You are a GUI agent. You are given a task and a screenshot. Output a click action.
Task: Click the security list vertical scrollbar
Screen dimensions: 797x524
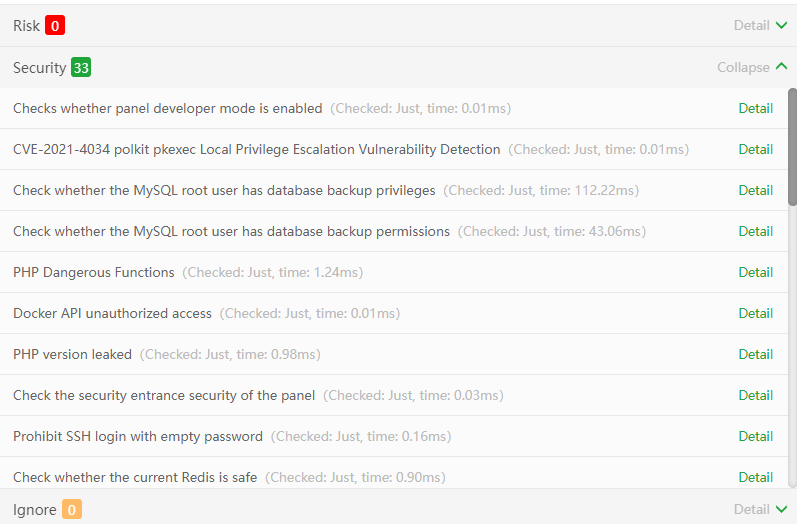point(792,147)
